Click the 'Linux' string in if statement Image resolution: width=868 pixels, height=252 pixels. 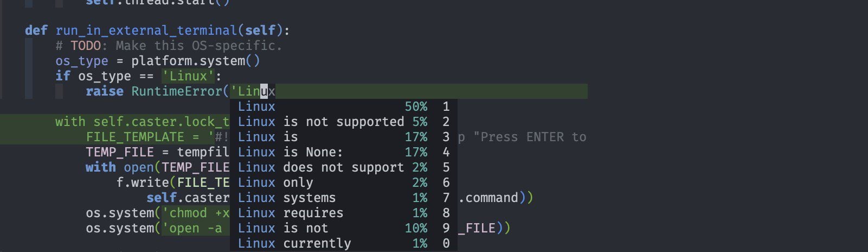[x=188, y=76]
